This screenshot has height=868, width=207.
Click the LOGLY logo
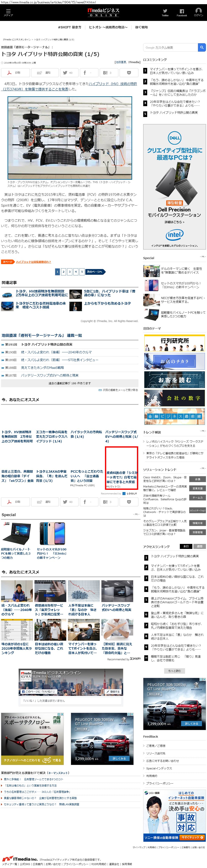130,493
